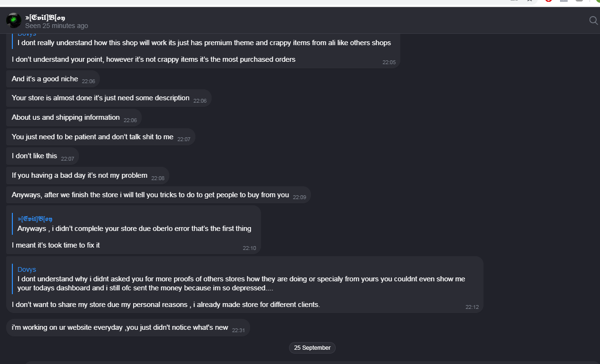This screenshot has height=364, width=600.
Task: Click the "25 September" date separator
Action: tap(312, 348)
